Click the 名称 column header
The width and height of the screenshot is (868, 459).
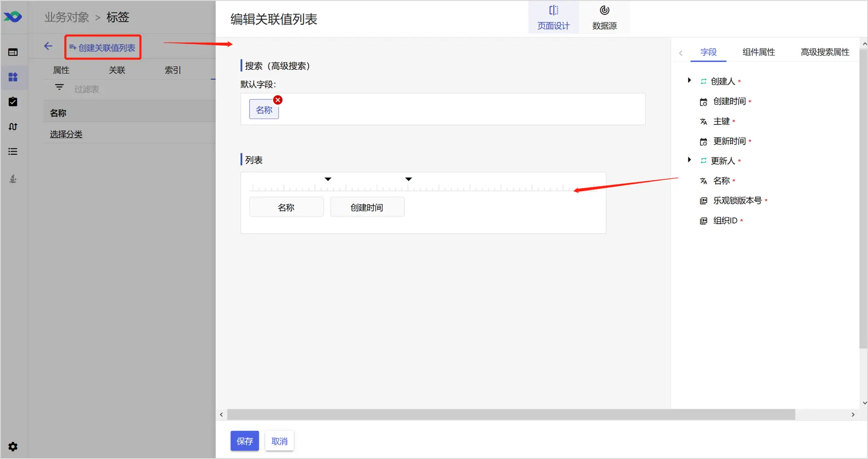pyautogui.click(x=58, y=113)
